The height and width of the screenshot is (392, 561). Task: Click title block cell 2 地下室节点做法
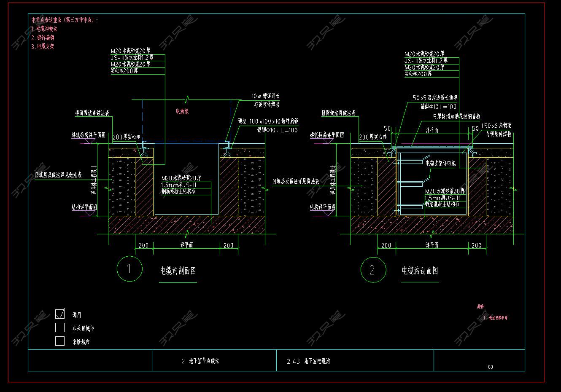pos(200,361)
